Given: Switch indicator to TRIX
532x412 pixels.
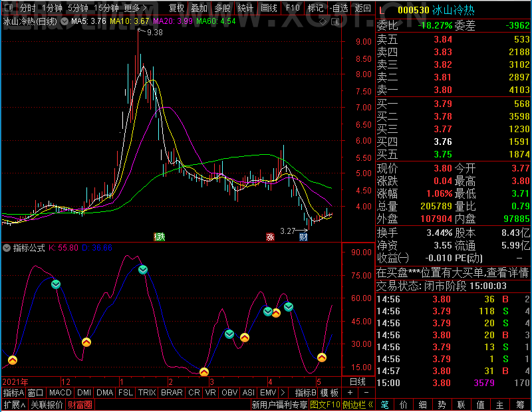Looking at the screenshot, I should [147, 393].
